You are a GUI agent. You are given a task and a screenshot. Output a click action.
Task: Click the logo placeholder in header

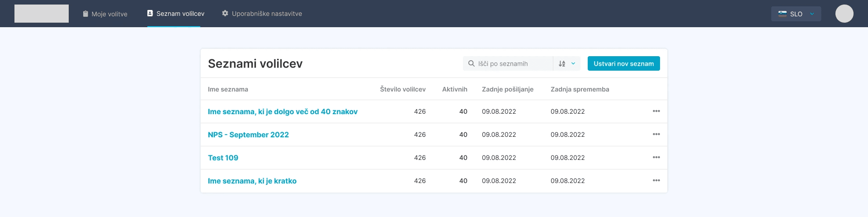tap(42, 14)
